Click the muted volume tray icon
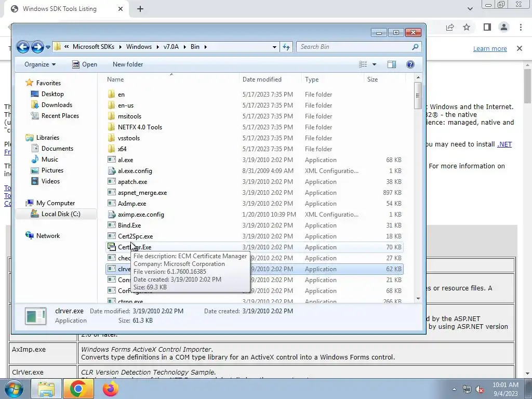Screen dimensions: 532x399 480,390
